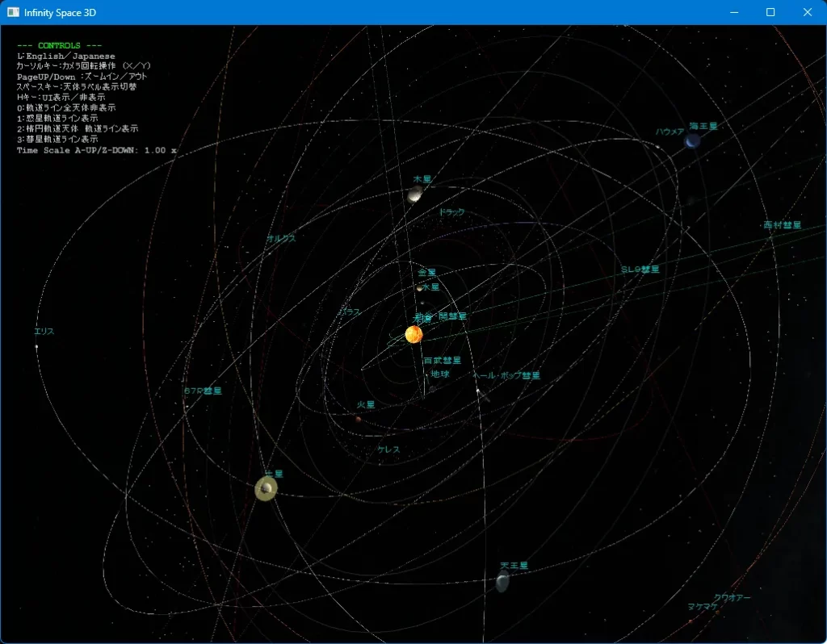The height and width of the screenshot is (644, 827).
Task: Click the Makemake (マケマケ) label bottom right
Action: [x=703, y=604]
